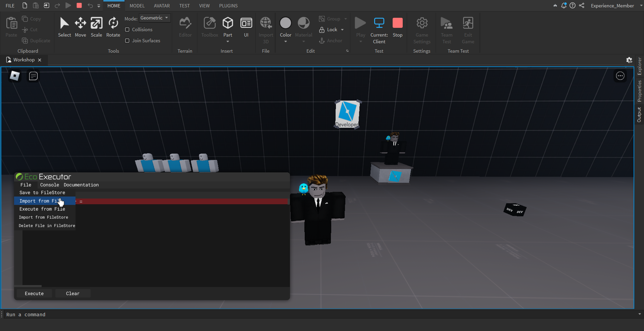Click the Color circle
This screenshot has width=644, height=331.
pos(286,23)
